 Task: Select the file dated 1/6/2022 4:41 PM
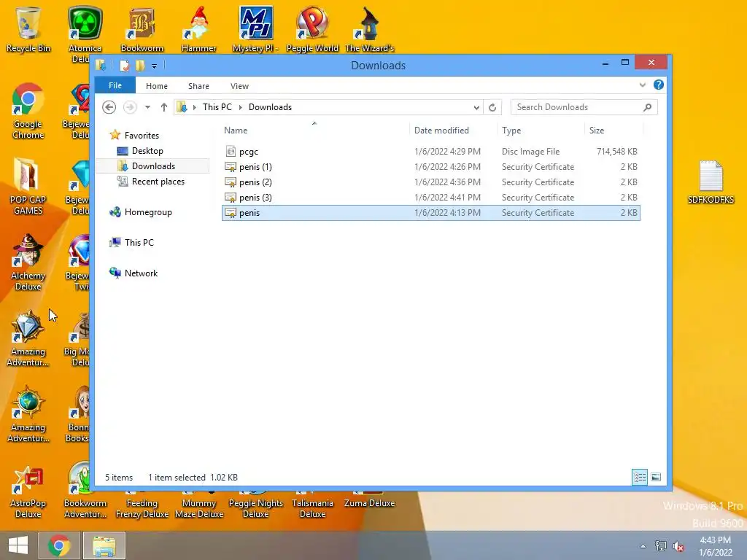tap(431, 197)
